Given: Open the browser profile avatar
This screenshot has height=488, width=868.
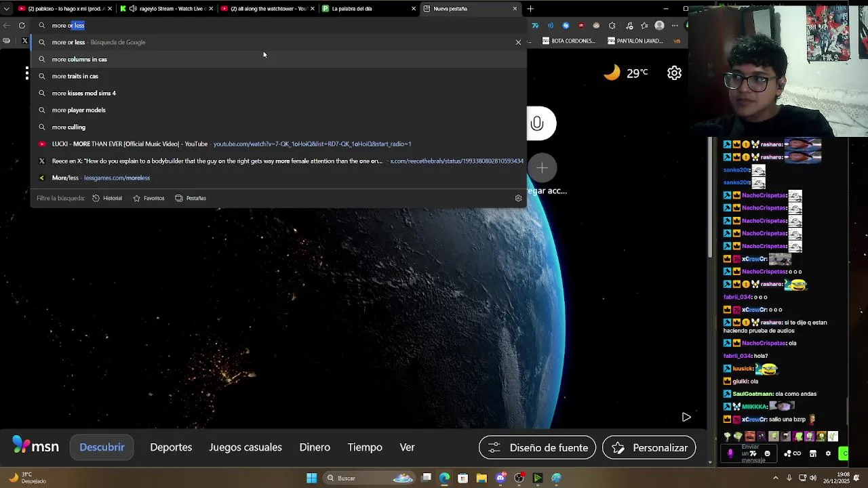Looking at the screenshot, I should [x=659, y=26].
